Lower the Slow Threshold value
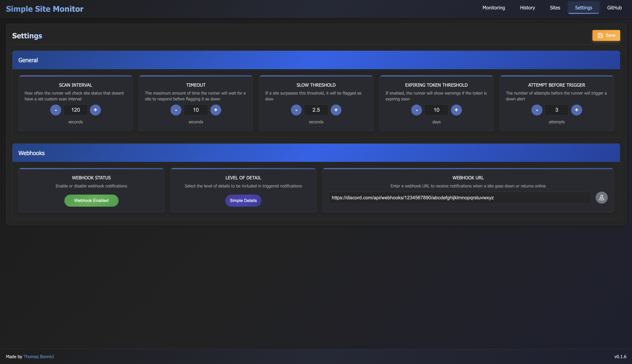632x364 pixels. click(x=296, y=110)
